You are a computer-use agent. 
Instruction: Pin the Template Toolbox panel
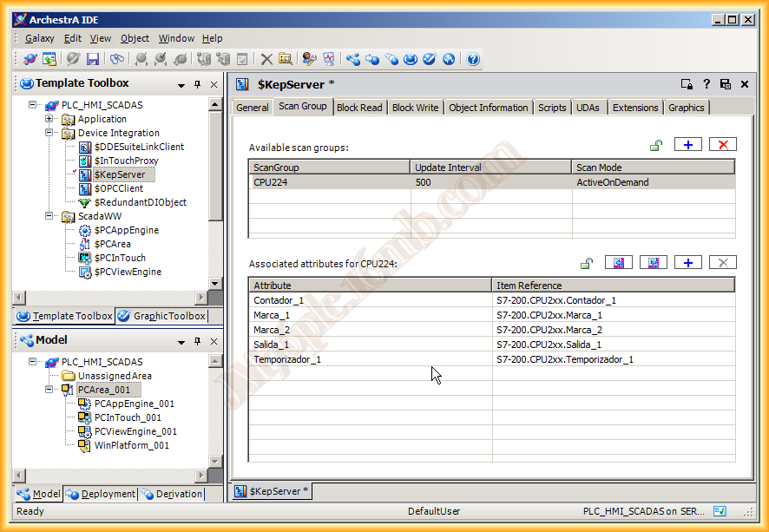(198, 84)
